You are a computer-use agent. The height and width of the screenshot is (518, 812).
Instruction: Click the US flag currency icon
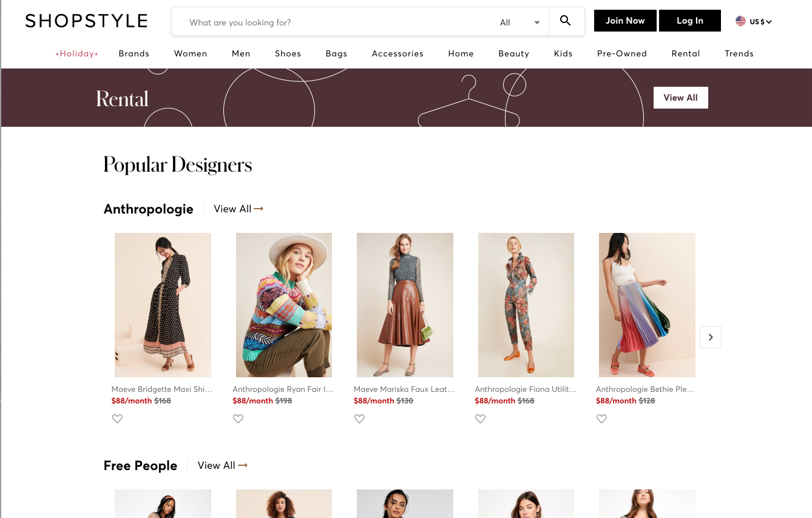pyautogui.click(x=740, y=21)
